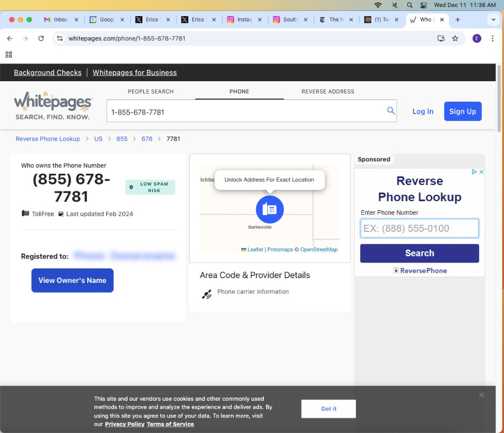Click Got it on cookie banner
Viewport: 504px width, 433px height.
click(328, 409)
